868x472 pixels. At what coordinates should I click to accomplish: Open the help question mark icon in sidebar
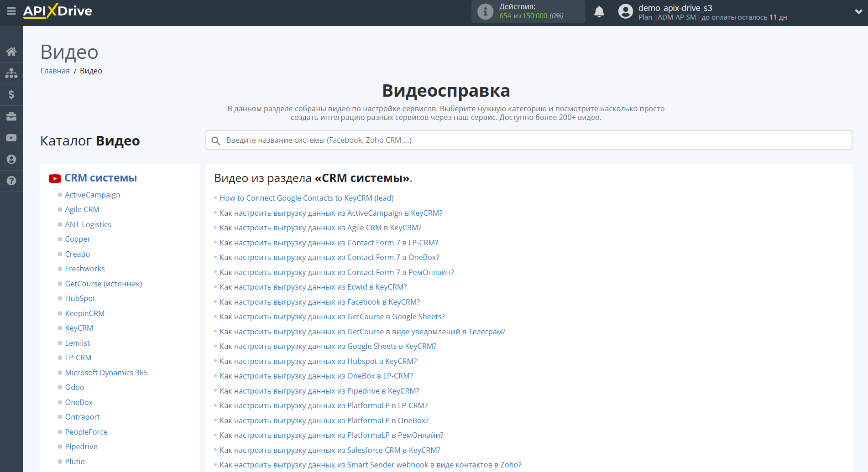pos(11,181)
